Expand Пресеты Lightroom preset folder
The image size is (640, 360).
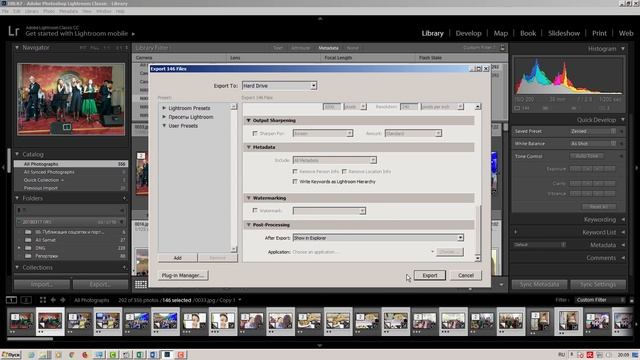tap(164, 117)
